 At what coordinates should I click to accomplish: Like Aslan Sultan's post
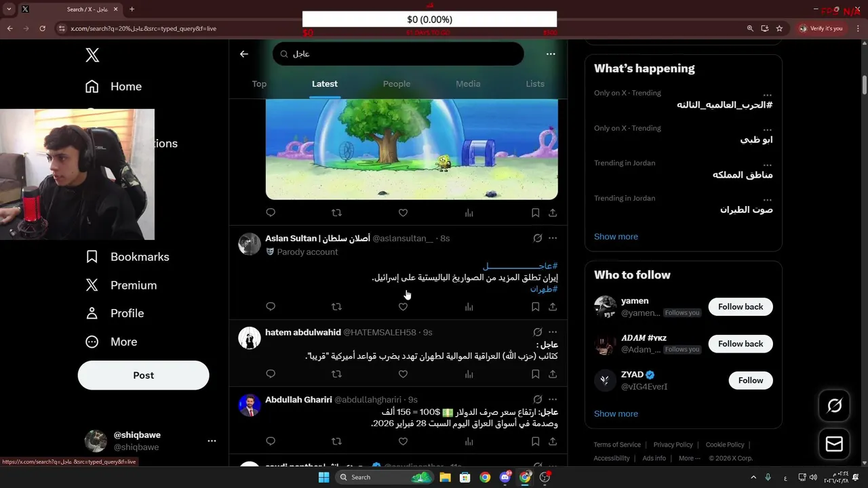[x=403, y=307]
